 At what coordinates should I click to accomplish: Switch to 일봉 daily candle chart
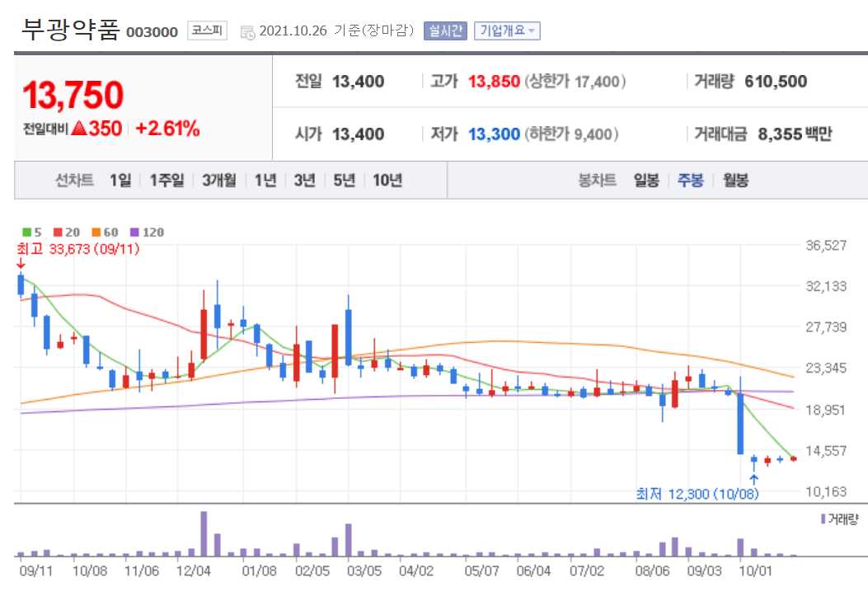tap(646, 181)
